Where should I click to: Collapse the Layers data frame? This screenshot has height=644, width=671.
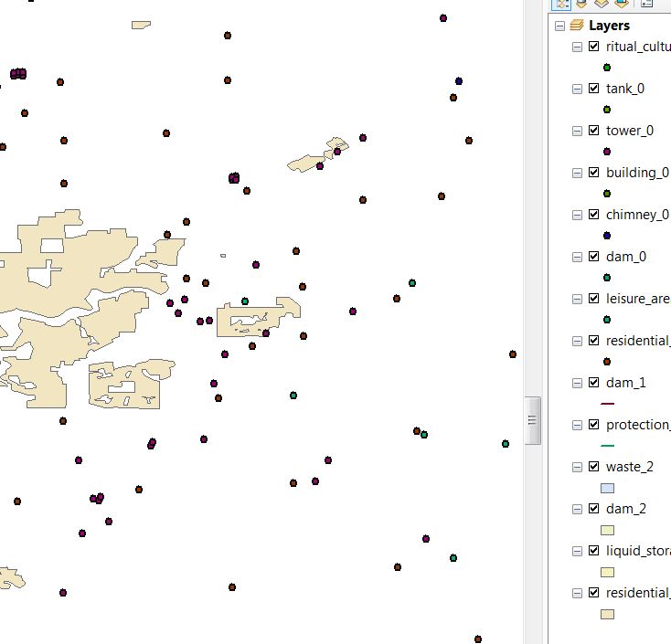[x=559, y=26]
